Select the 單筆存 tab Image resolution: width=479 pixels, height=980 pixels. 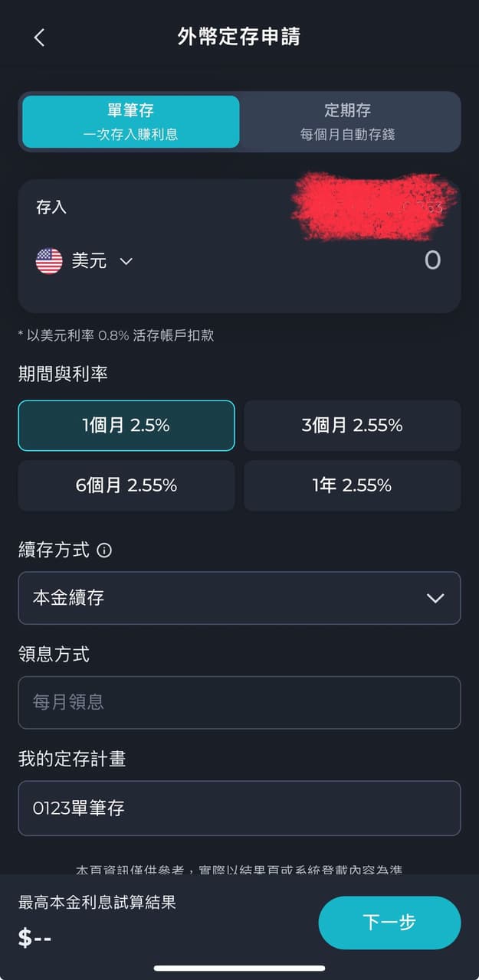pos(129,122)
